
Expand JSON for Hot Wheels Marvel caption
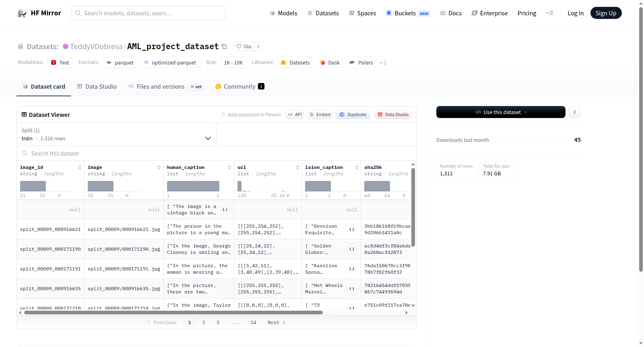click(x=352, y=289)
